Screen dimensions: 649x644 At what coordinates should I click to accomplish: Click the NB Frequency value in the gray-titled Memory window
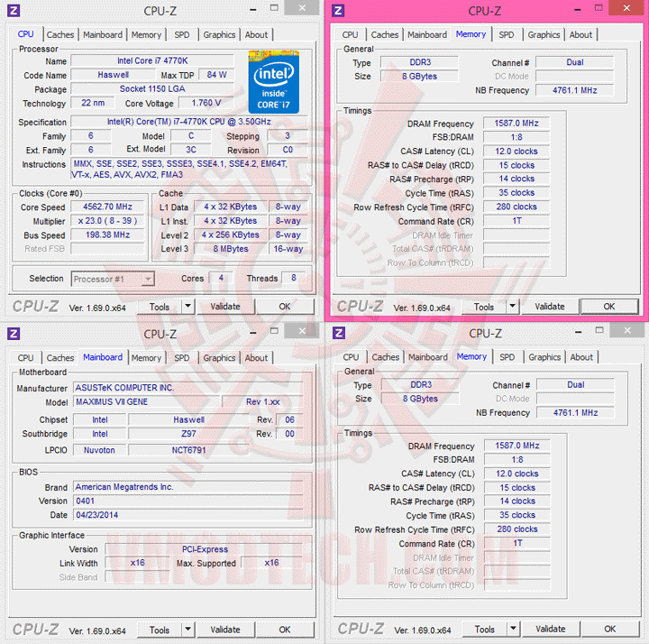point(575,412)
